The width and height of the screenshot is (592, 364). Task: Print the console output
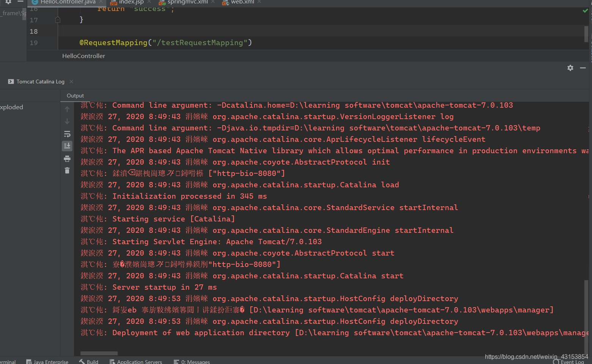(67, 158)
